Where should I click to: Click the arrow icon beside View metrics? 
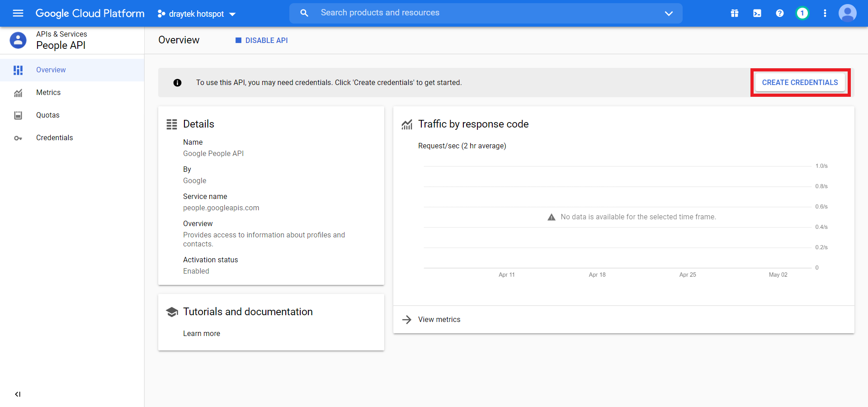pyautogui.click(x=407, y=320)
